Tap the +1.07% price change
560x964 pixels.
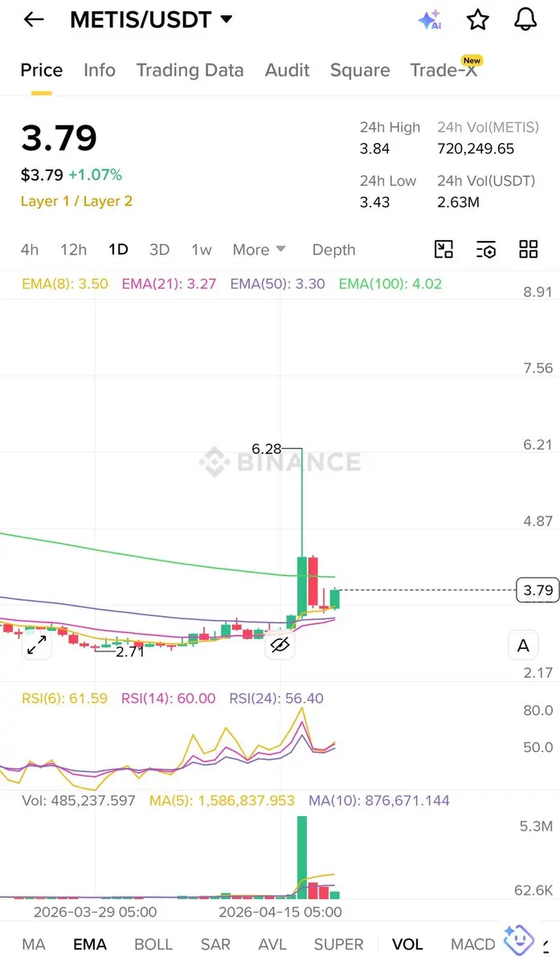[95, 174]
